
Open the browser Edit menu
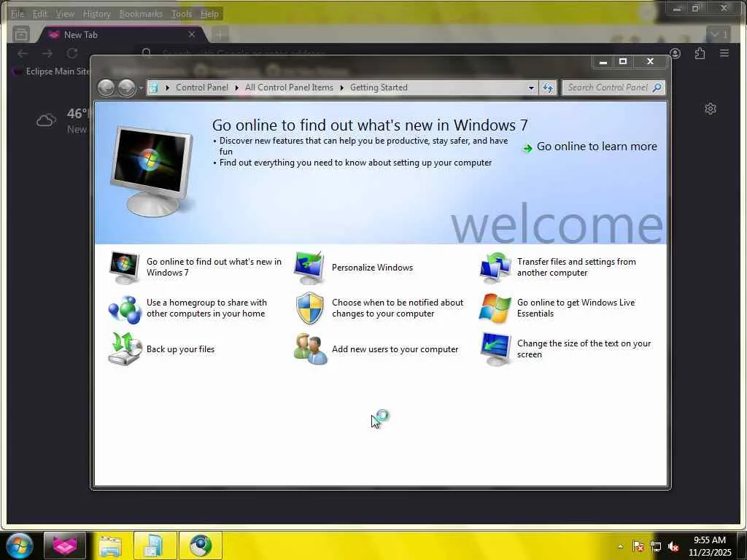[x=39, y=14]
